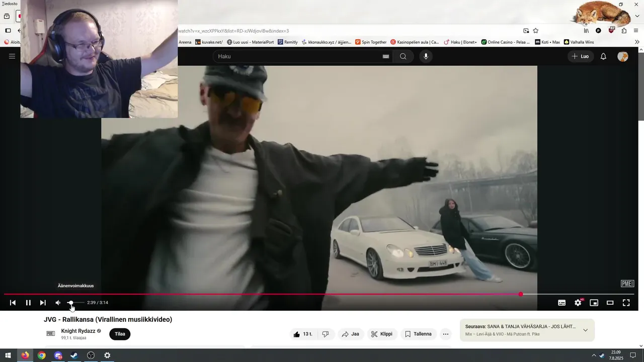Open the Spin Together bookmark
This screenshot has height=362, width=644.
point(371,42)
